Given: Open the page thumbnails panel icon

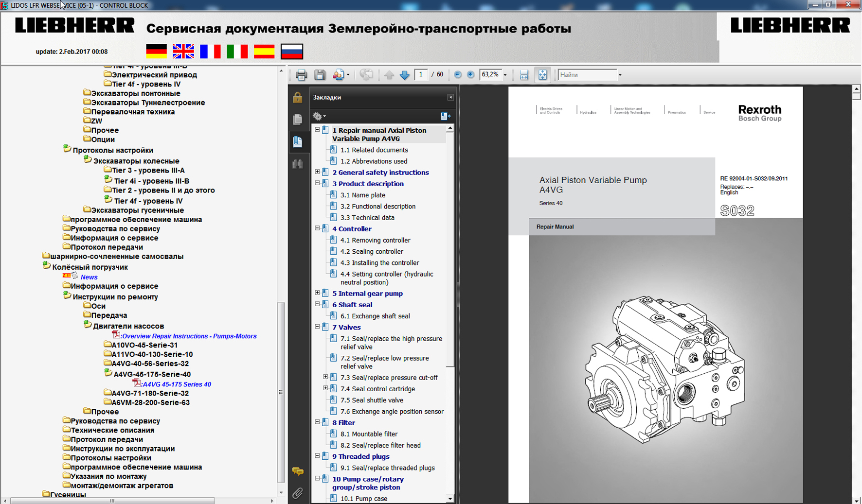Looking at the screenshot, I should 298,119.
